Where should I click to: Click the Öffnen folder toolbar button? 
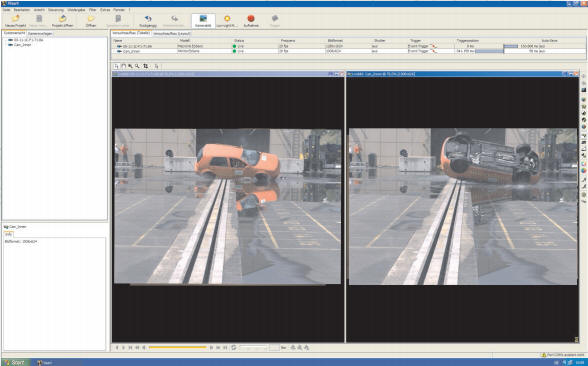[x=91, y=21]
